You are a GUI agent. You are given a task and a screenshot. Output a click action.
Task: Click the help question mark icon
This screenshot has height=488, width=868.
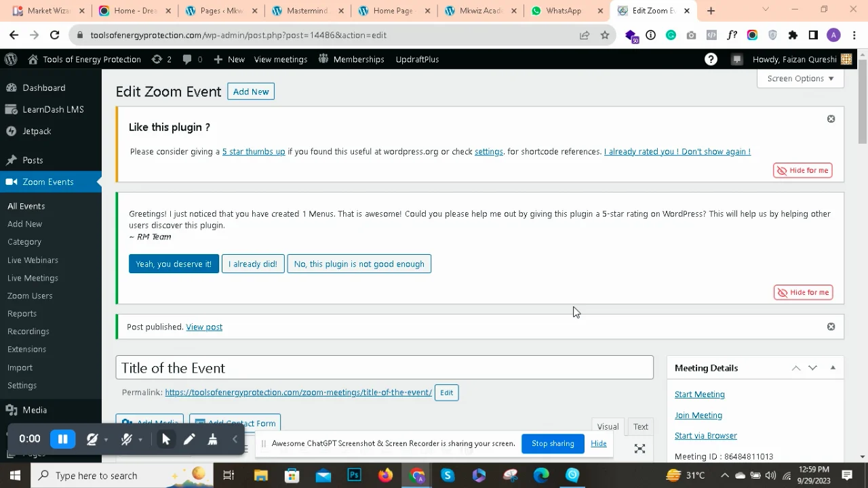click(711, 59)
